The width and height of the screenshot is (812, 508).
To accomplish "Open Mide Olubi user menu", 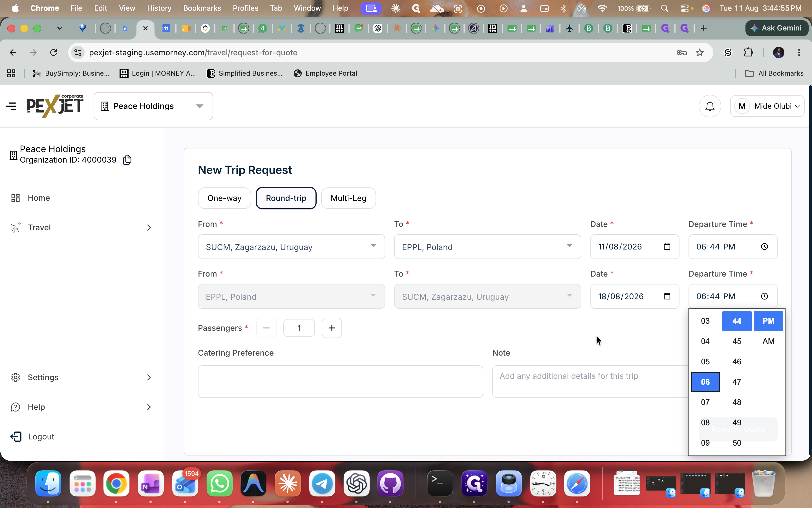I will 767,106.
